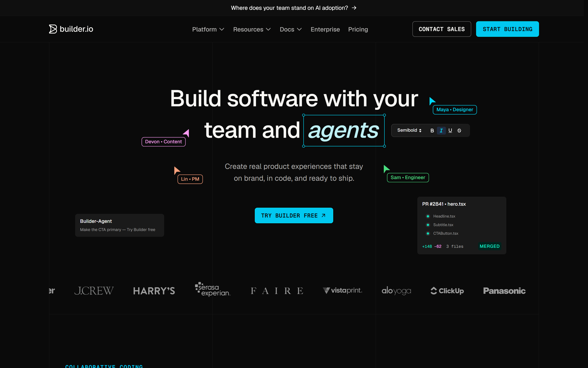
Task: Click the ClickUp logo
Action: point(447,291)
